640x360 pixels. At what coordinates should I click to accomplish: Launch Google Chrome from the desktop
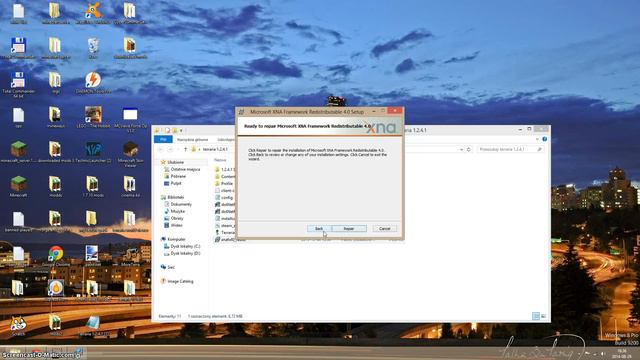(x=56, y=256)
